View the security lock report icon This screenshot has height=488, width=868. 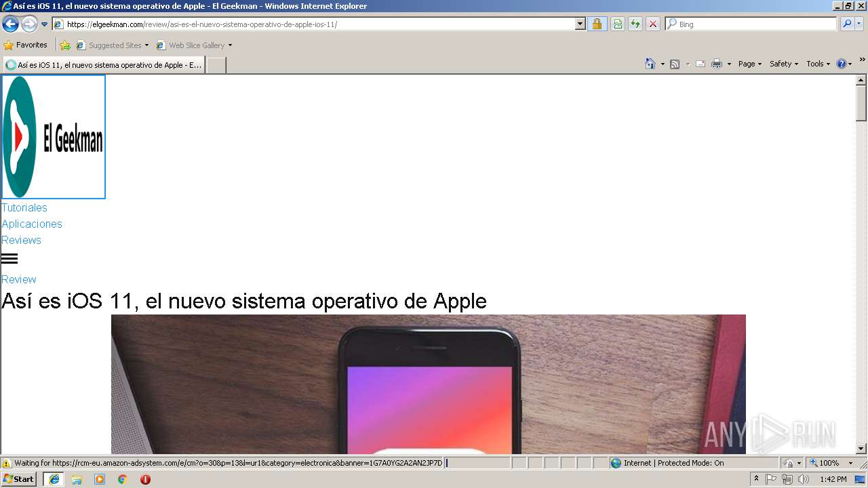tap(597, 24)
